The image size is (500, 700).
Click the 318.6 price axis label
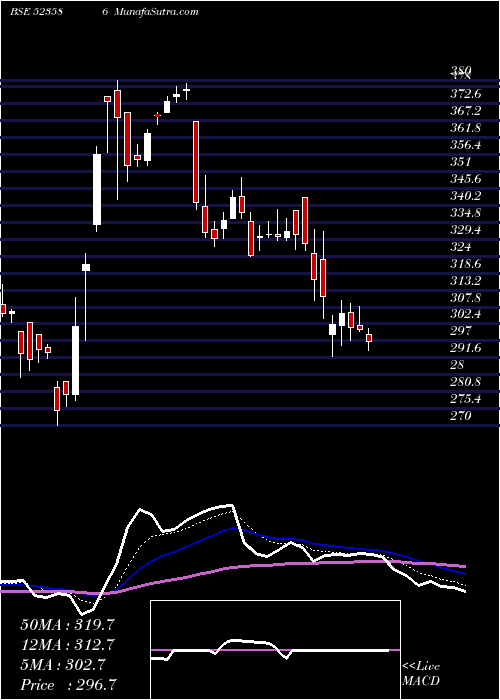465,264
